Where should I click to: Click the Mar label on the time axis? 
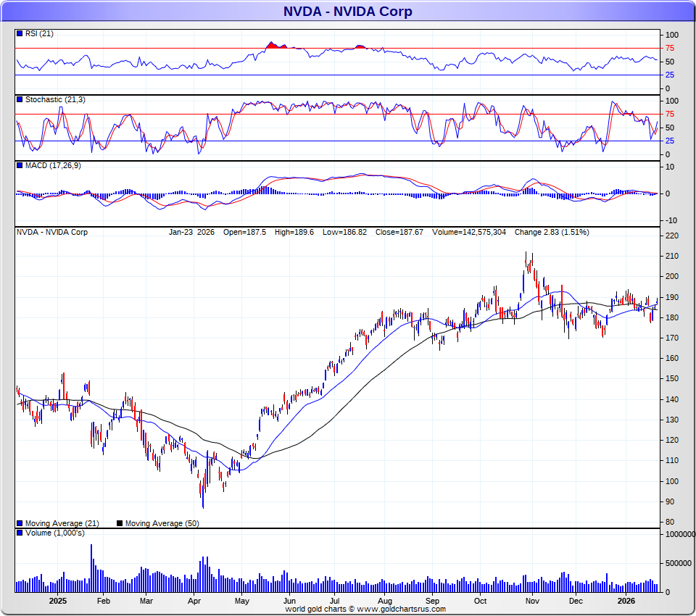146,601
